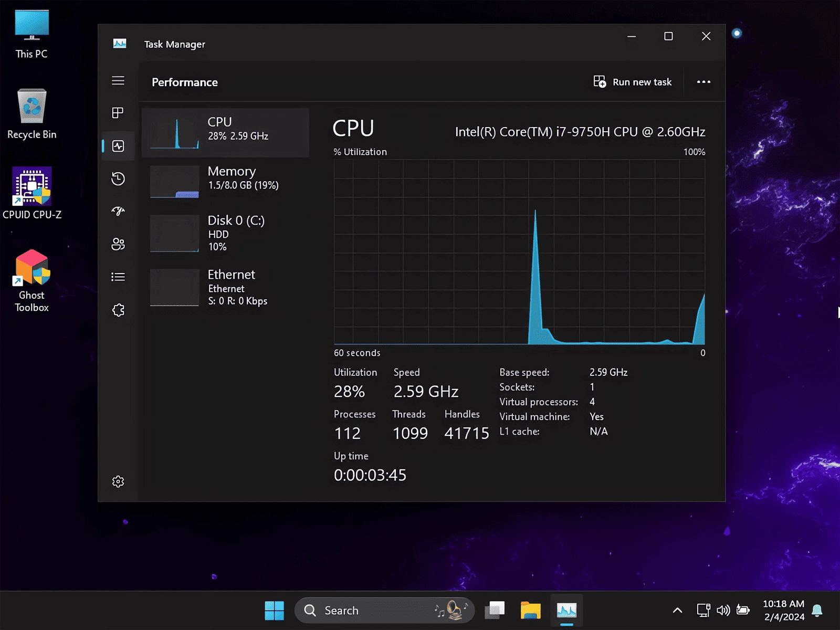
Task: Click the Task Manager app icon in title bar
Action: (120, 44)
